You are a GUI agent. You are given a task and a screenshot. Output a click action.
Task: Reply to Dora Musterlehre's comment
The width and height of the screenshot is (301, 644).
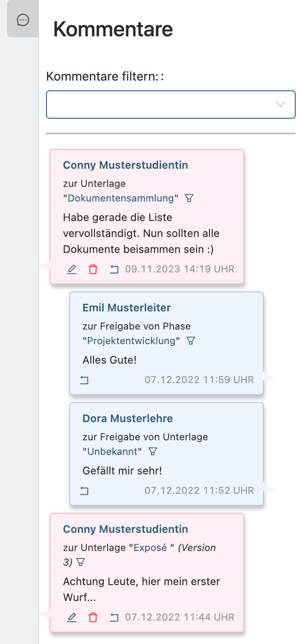click(x=84, y=491)
